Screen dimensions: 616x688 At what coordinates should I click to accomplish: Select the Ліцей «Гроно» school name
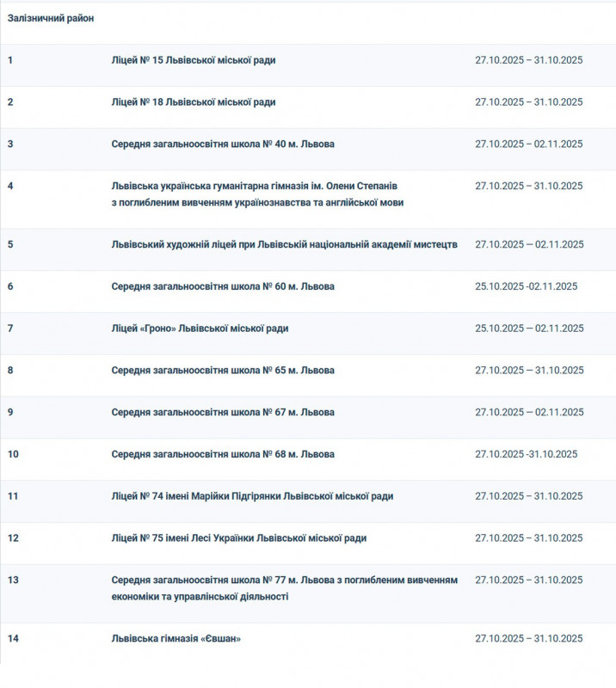click(200, 329)
